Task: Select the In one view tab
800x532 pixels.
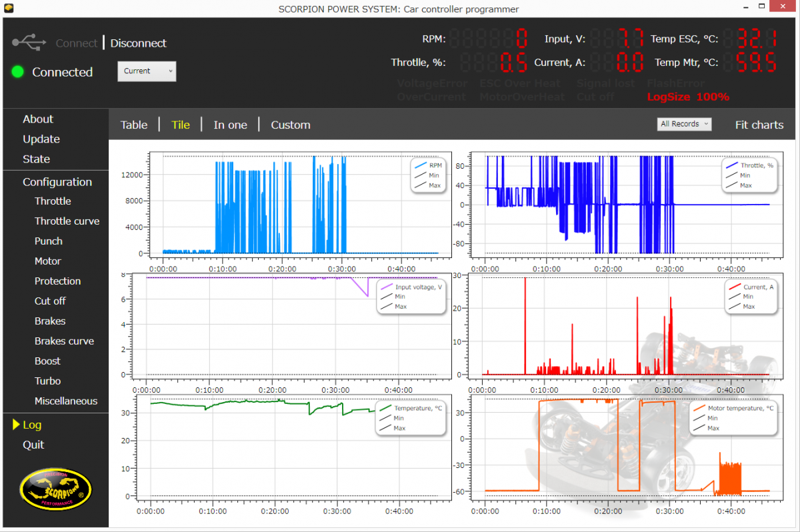Action: coord(230,125)
